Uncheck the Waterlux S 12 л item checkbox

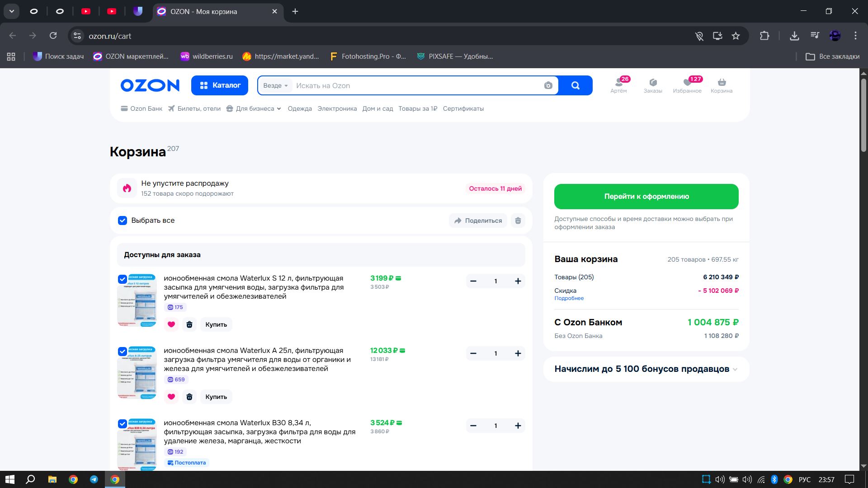pyautogui.click(x=123, y=279)
